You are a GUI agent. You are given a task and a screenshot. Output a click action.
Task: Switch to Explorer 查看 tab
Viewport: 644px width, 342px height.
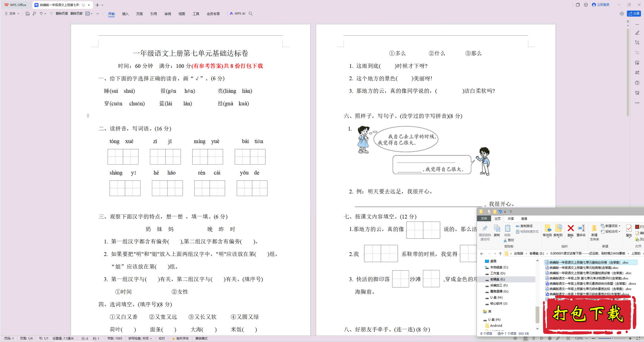tap(524, 219)
